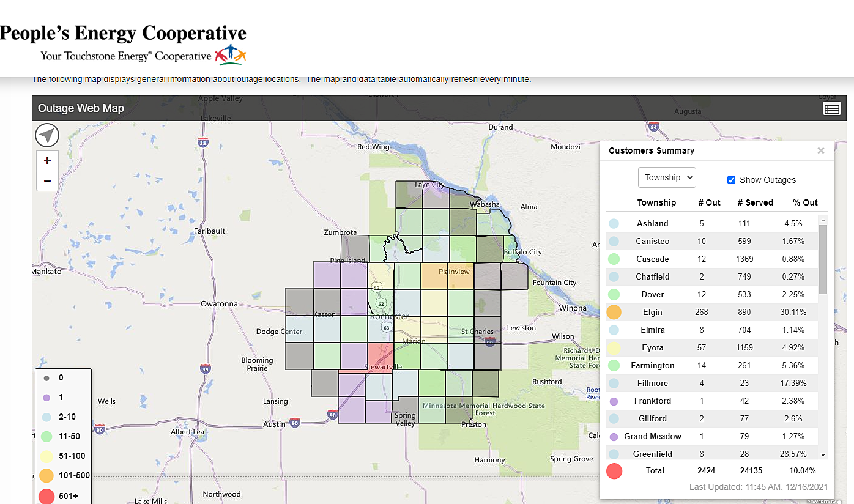
Task: Select the Fillmore township row
Action: pos(712,384)
